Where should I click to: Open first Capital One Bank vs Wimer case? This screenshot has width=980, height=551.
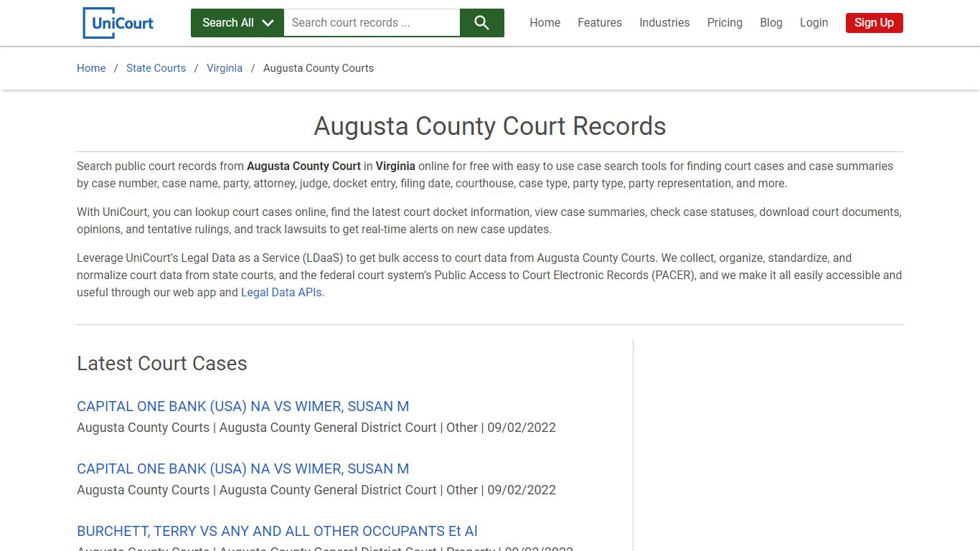[x=243, y=406]
